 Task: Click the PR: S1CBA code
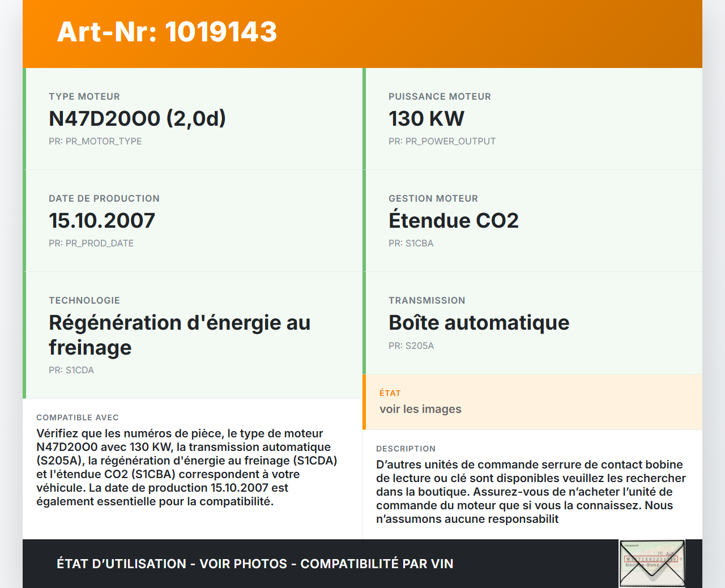pos(411,243)
